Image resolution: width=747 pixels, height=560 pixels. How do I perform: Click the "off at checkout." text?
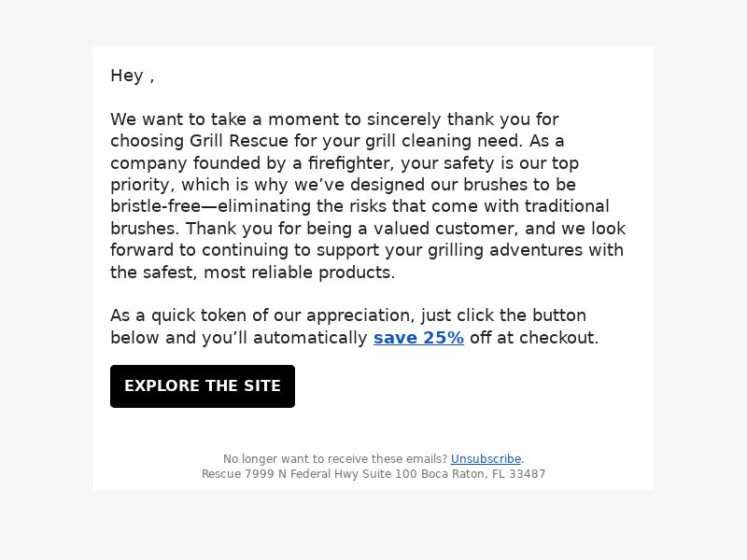click(x=533, y=338)
